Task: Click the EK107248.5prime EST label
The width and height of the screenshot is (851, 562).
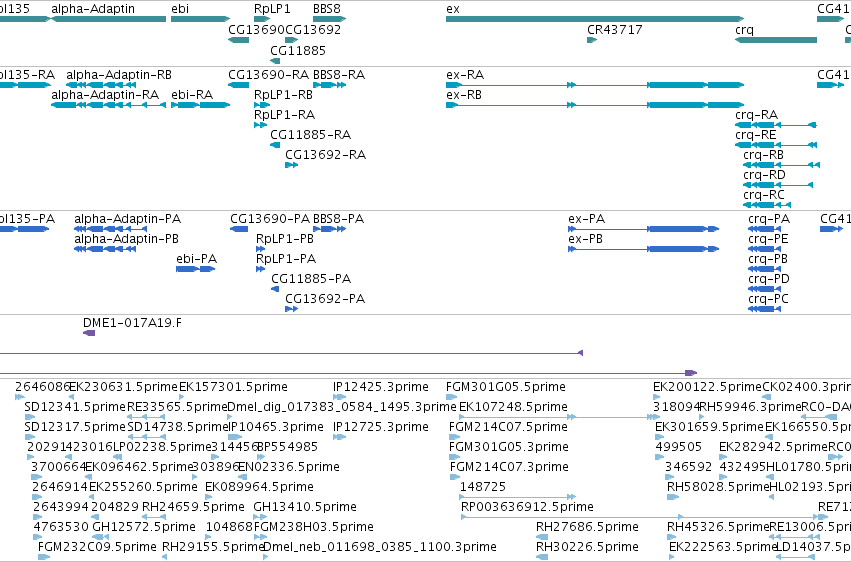Action: click(513, 407)
